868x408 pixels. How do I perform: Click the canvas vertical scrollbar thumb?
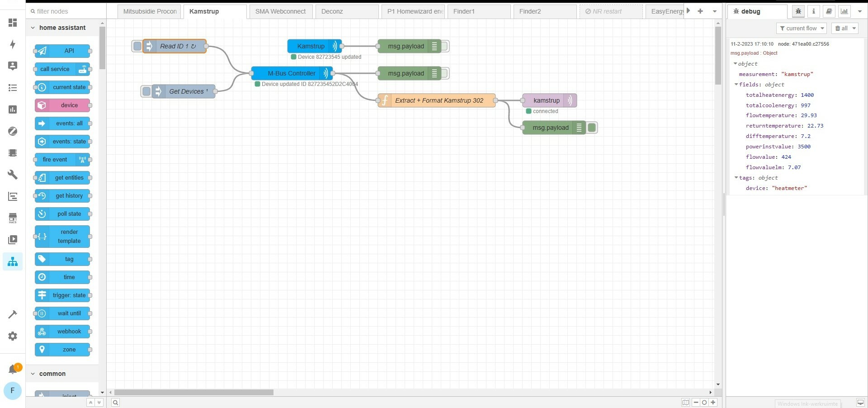point(718,56)
